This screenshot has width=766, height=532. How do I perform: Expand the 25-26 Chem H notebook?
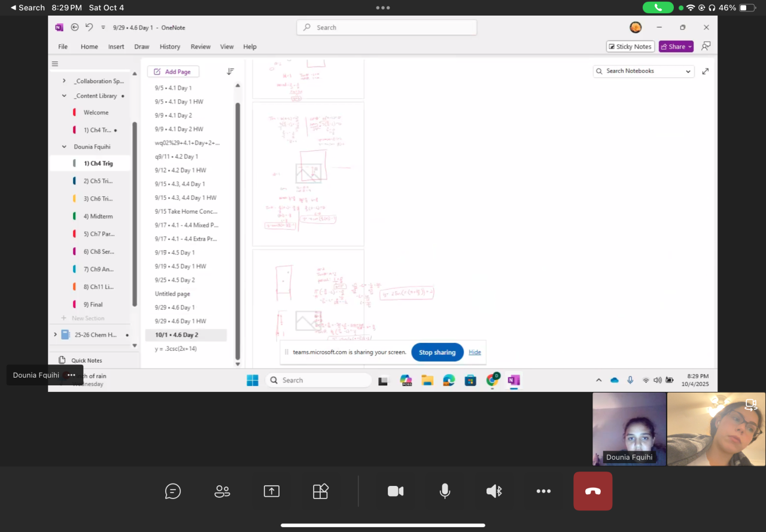pos(56,335)
